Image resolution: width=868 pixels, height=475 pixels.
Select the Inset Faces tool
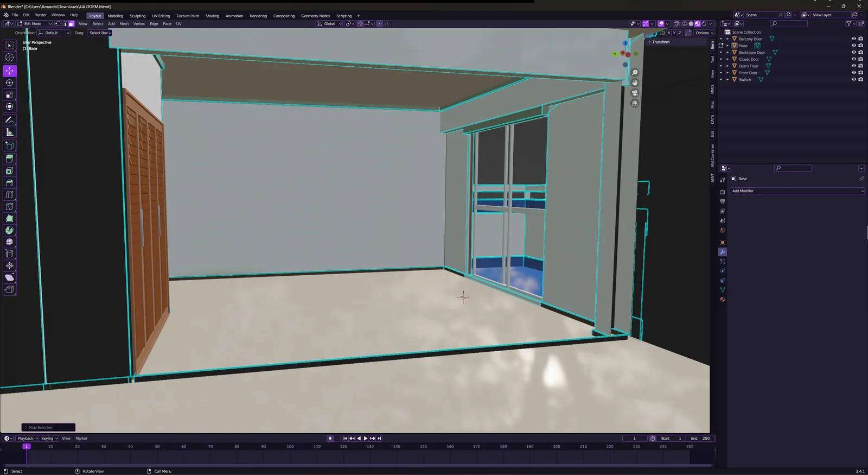click(x=10, y=170)
